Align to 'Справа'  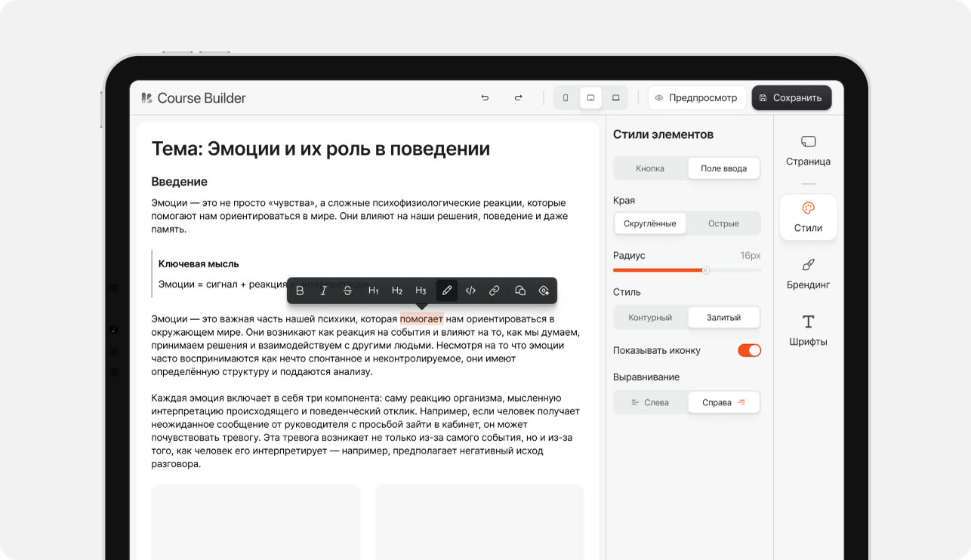[x=723, y=402]
